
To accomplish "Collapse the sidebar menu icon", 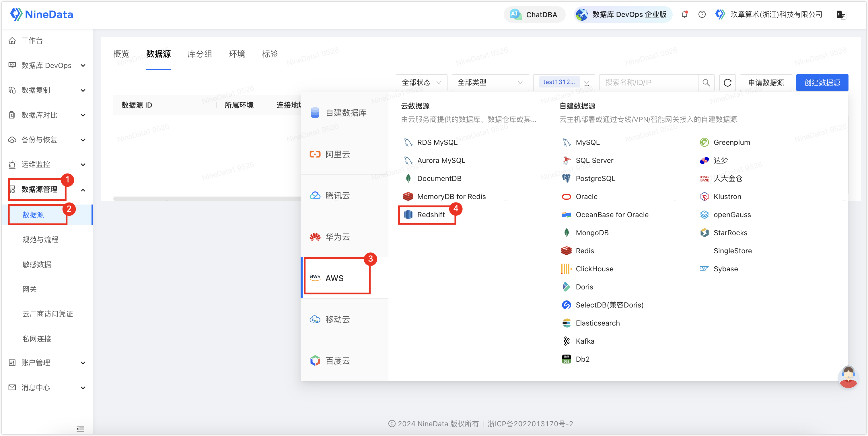I will click(80, 429).
